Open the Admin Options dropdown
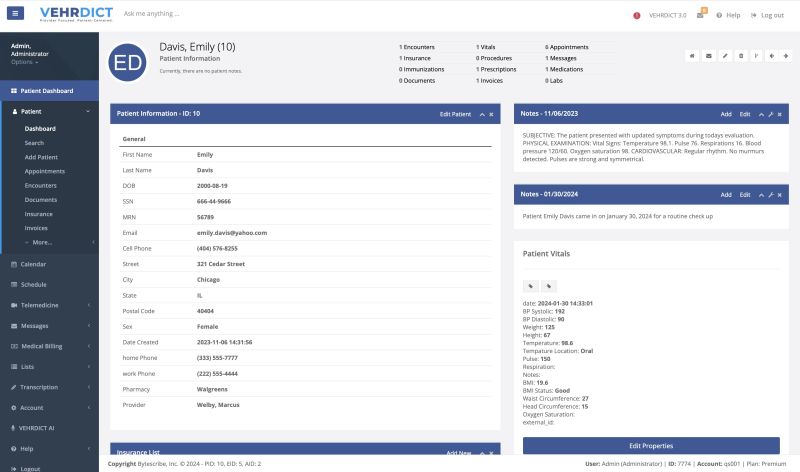This screenshot has height=472, width=800. click(25, 62)
